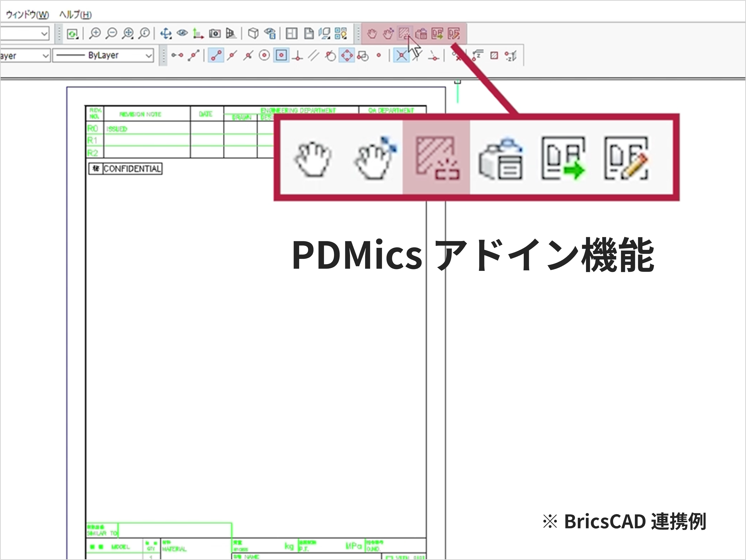Click the grip handle of the view toolbar

tap(59, 34)
